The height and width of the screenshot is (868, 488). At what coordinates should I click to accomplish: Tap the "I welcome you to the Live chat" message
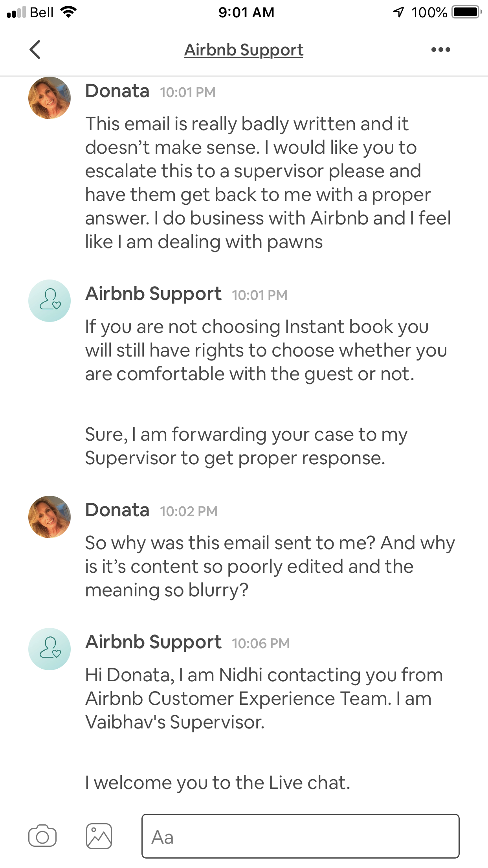point(217,783)
